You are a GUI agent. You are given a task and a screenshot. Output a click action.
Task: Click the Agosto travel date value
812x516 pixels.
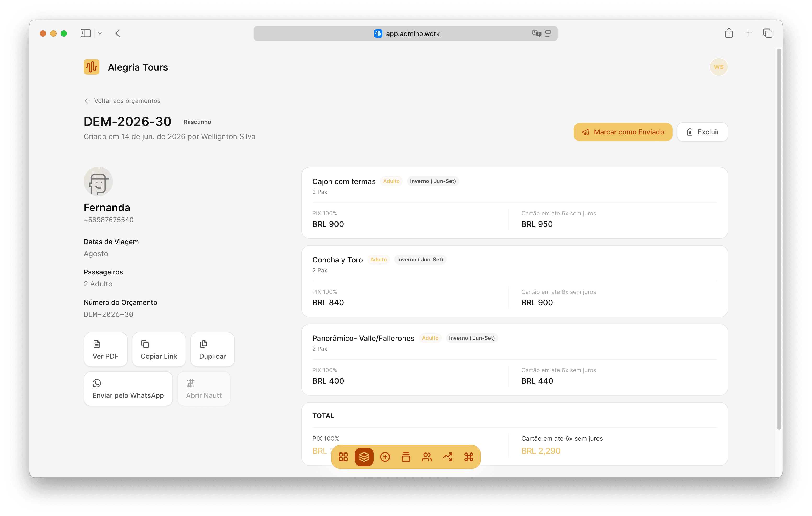96,254
